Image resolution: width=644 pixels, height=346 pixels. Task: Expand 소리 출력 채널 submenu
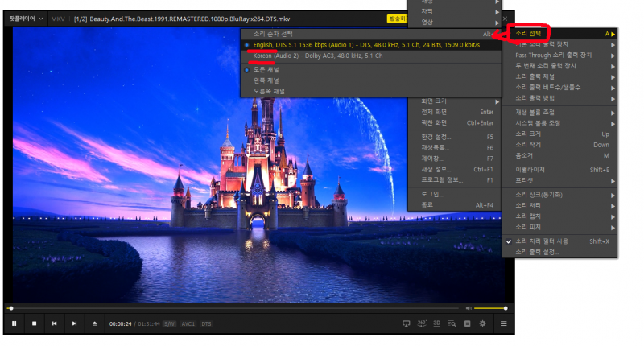coord(559,76)
